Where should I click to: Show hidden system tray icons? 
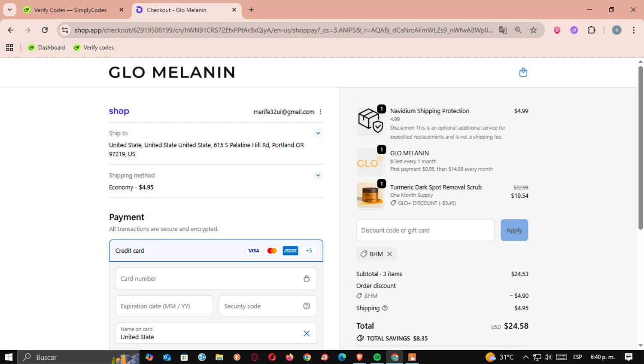526,357
